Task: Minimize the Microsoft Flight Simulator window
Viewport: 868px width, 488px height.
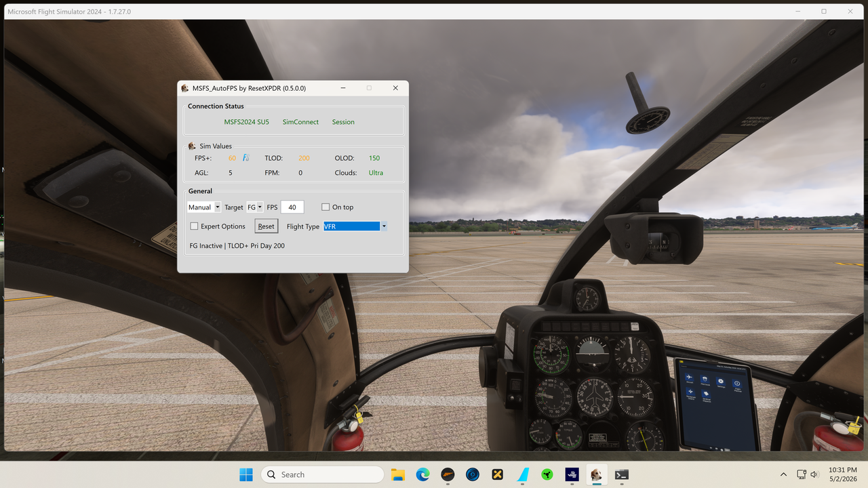Action: click(797, 12)
